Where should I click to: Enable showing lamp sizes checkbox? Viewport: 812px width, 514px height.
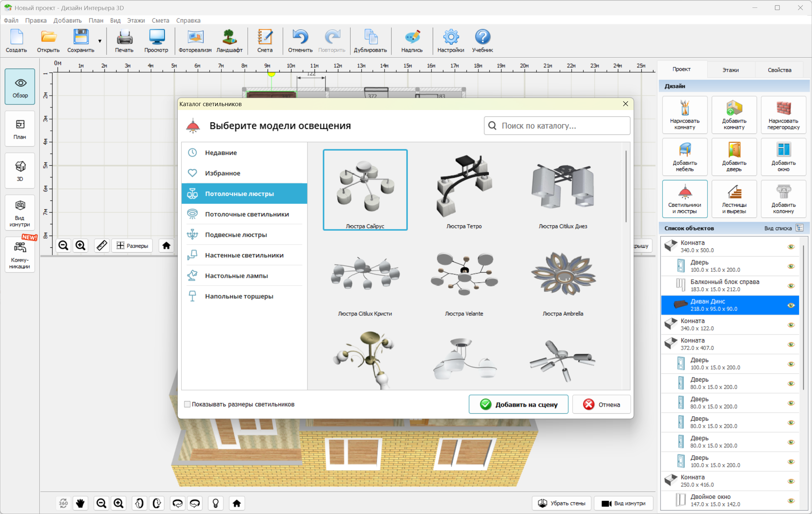point(187,404)
